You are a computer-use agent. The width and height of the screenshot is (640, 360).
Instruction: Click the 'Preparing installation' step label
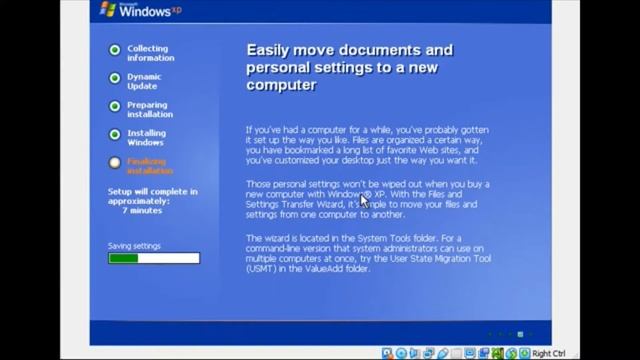click(x=150, y=109)
